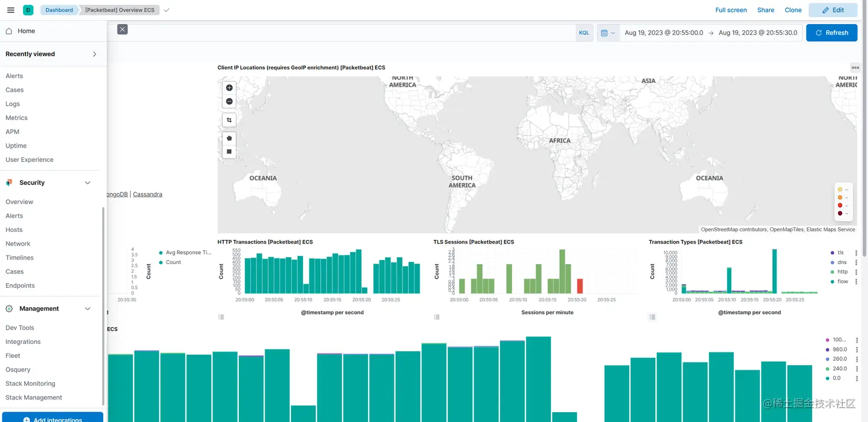Toggle legend on HTTP Transactions chart
The width and height of the screenshot is (868, 422).
click(x=221, y=317)
